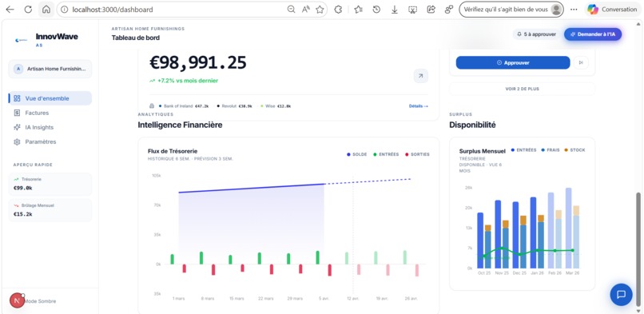This screenshot has width=644, height=314.
Task: Toggle ENTRÉES legend in Surplus Mensuel
Action: click(523, 150)
